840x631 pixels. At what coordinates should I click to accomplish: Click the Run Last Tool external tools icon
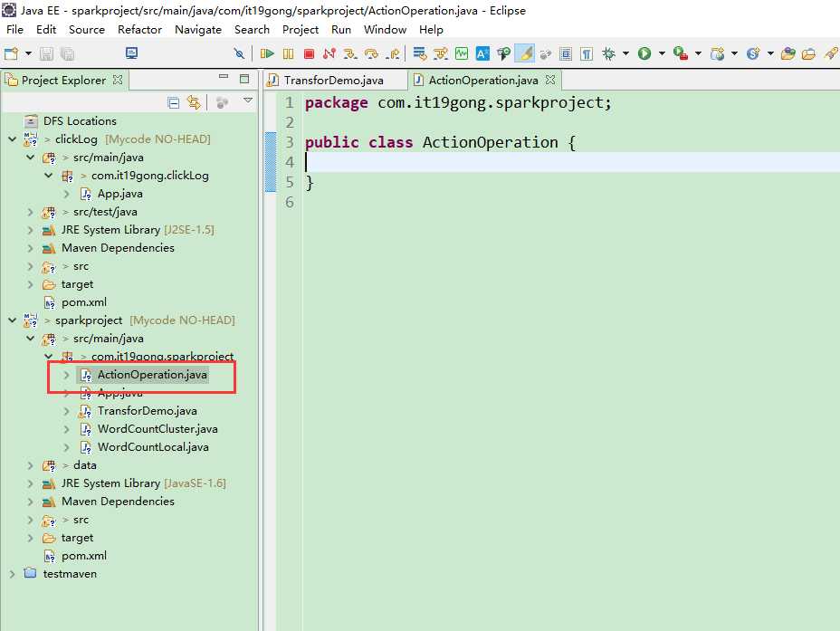tap(681, 53)
